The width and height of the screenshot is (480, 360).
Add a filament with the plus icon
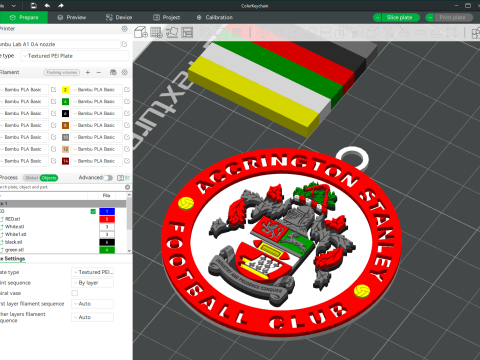[x=88, y=72]
